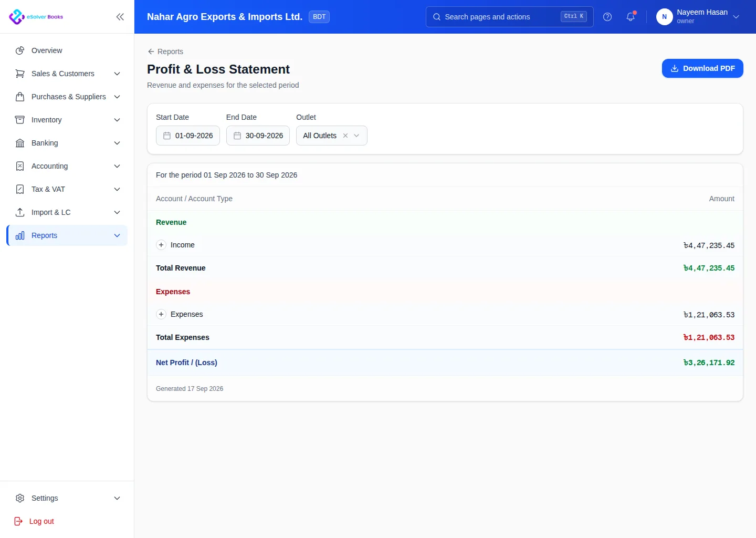Expand Tax & VAT menu chevron

[117, 189]
